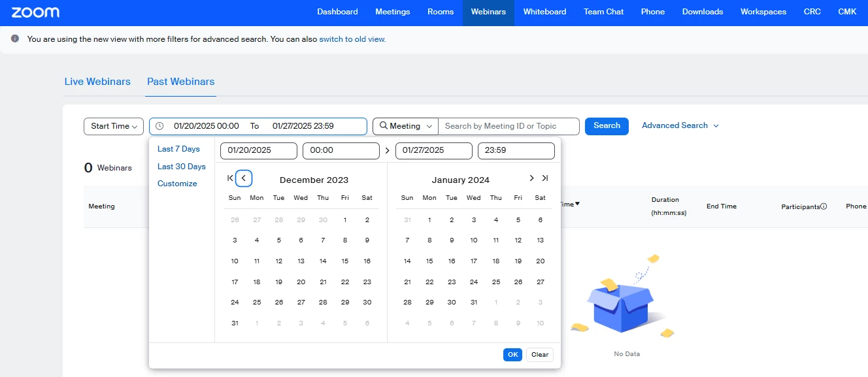Viewport: 868px width, 377px height.
Task: Click the start date field 01/20/2025
Action: (x=259, y=150)
